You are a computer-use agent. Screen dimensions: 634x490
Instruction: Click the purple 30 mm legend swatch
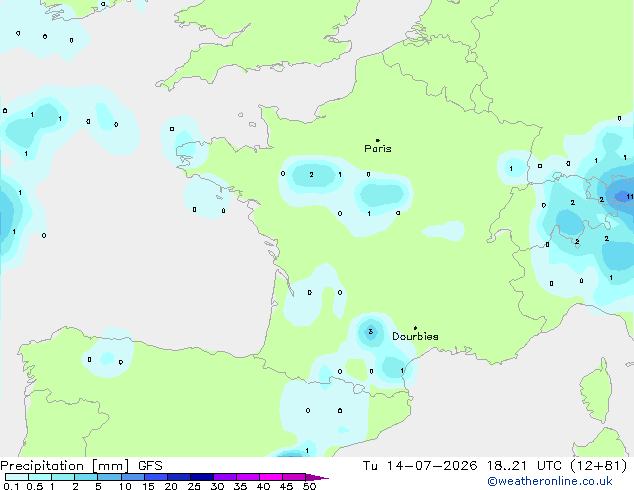click(225, 477)
